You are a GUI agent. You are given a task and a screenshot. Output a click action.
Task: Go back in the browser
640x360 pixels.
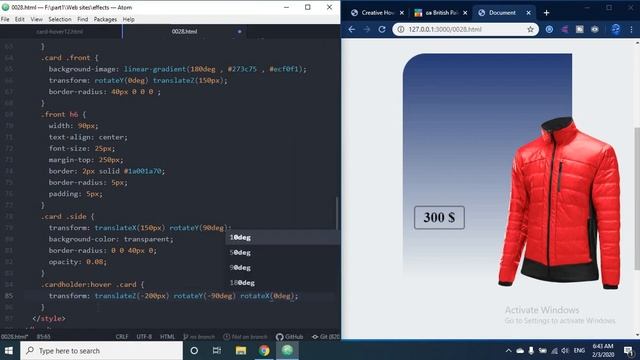pyautogui.click(x=352, y=29)
